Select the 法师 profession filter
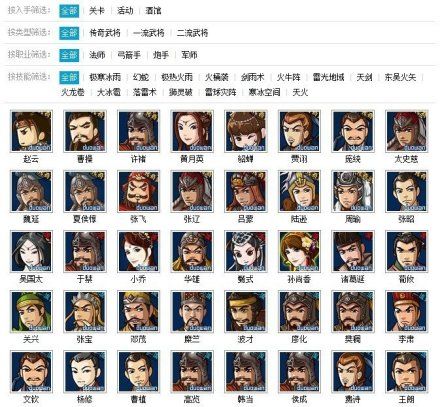 (97, 55)
